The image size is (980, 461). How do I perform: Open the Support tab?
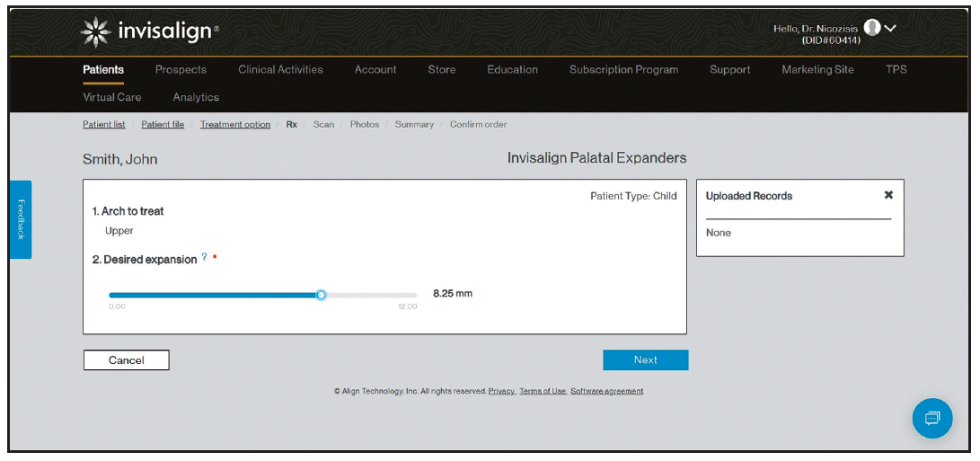tap(730, 69)
